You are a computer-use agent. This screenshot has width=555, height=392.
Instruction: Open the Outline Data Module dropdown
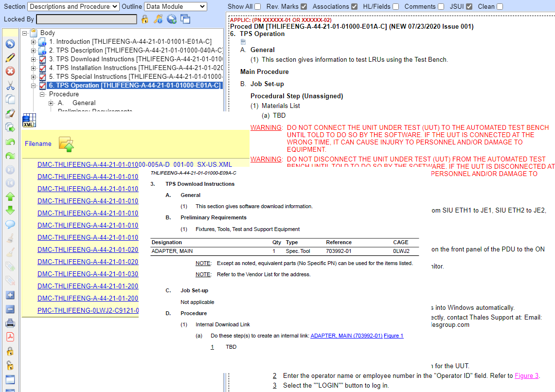tap(176, 7)
